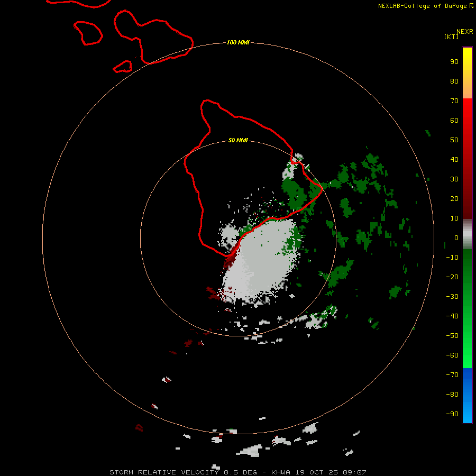Click the -90 value on the velocity scale
The image size is (476, 476).
click(x=452, y=414)
